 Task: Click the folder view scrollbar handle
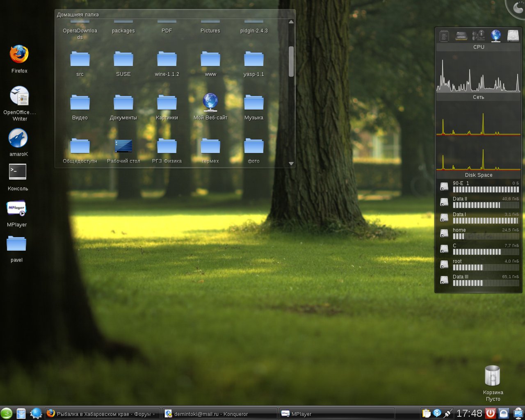291,62
